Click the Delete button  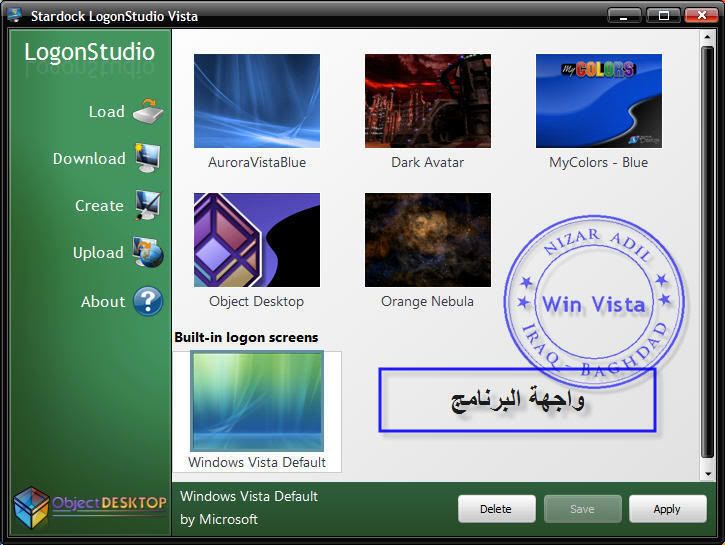[497, 509]
